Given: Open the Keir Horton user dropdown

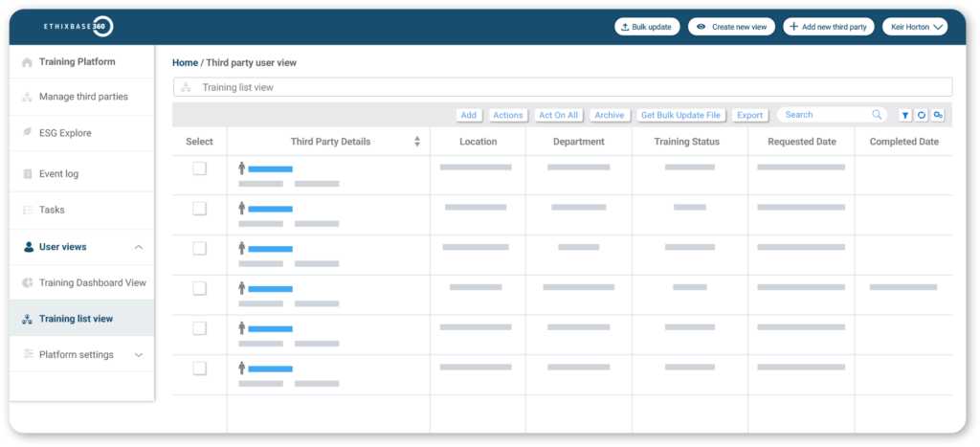Looking at the screenshot, I should (914, 27).
